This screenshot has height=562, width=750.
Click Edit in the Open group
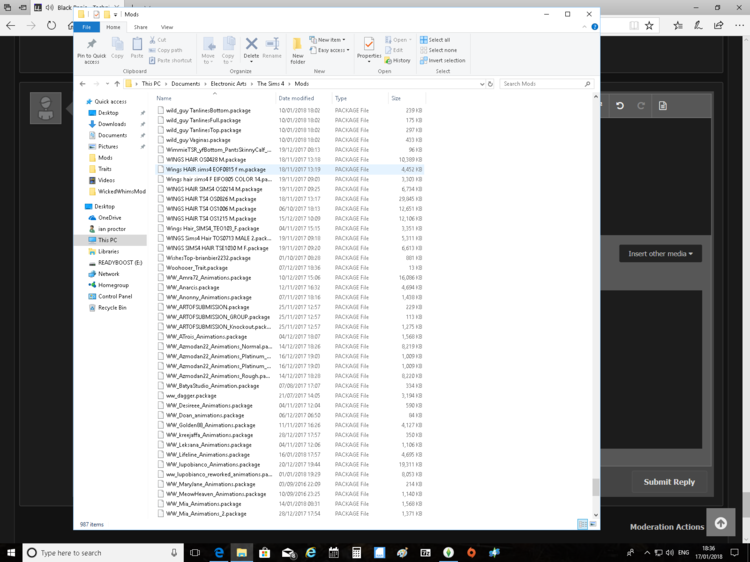click(x=394, y=50)
